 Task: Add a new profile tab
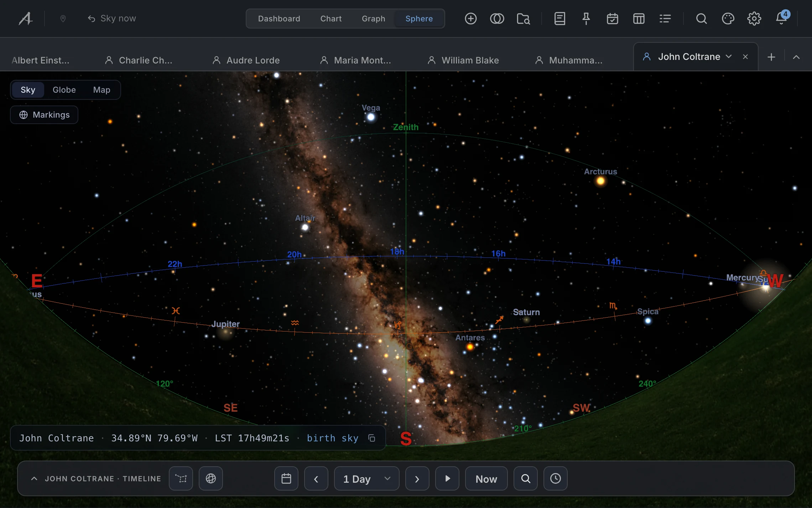771,57
